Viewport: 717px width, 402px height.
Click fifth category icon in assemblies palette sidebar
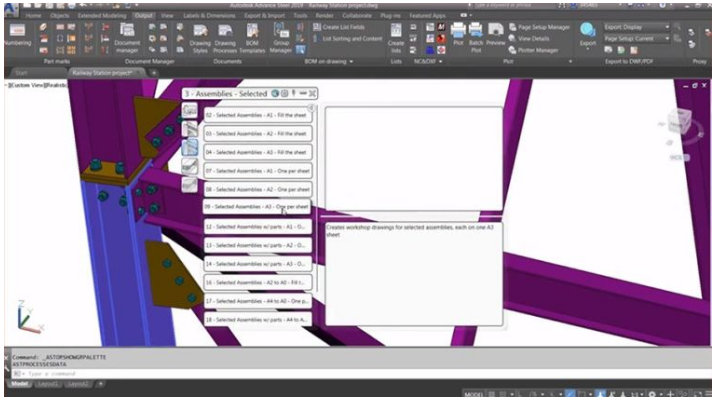coord(190,185)
